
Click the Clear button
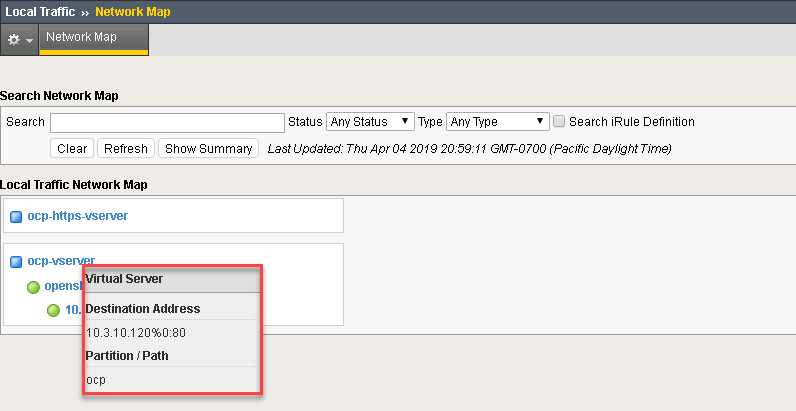[x=72, y=149]
